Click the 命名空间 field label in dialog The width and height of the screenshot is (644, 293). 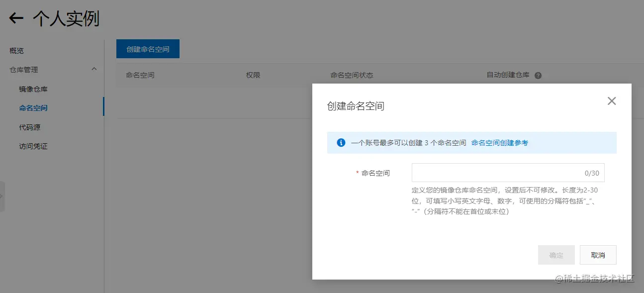click(375, 173)
